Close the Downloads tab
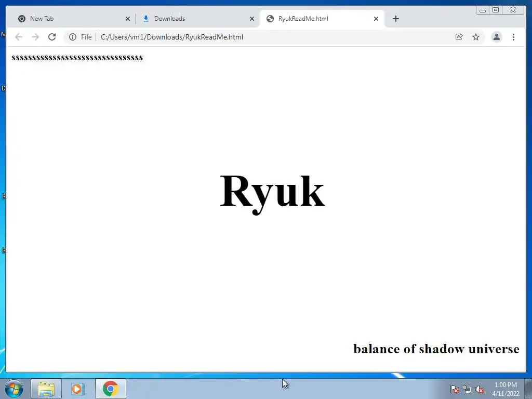The height and width of the screenshot is (399, 532). coord(252,19)
